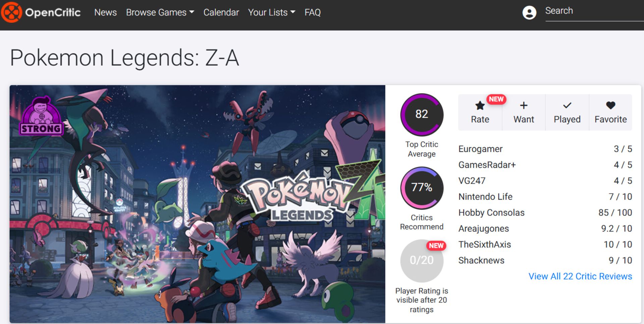644x324 pixels.
Task: Go to the FAQ page
Action: click(x=312, y=12)
